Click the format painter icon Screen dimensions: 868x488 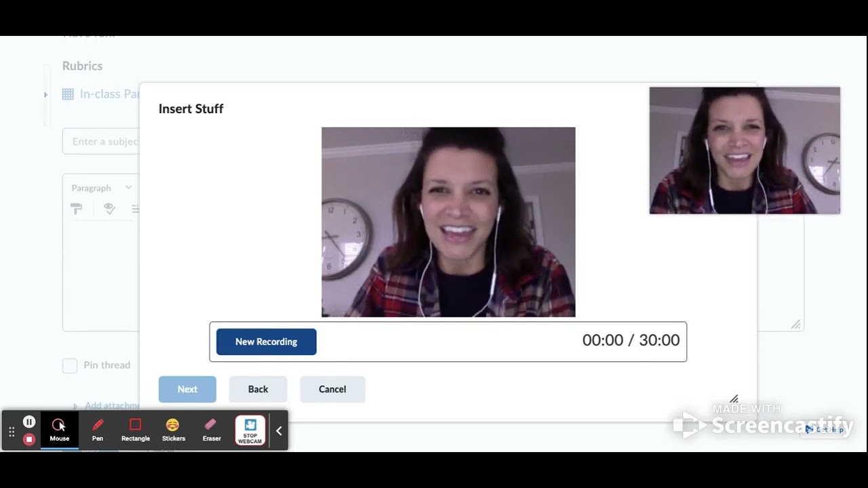click(77, 209)
